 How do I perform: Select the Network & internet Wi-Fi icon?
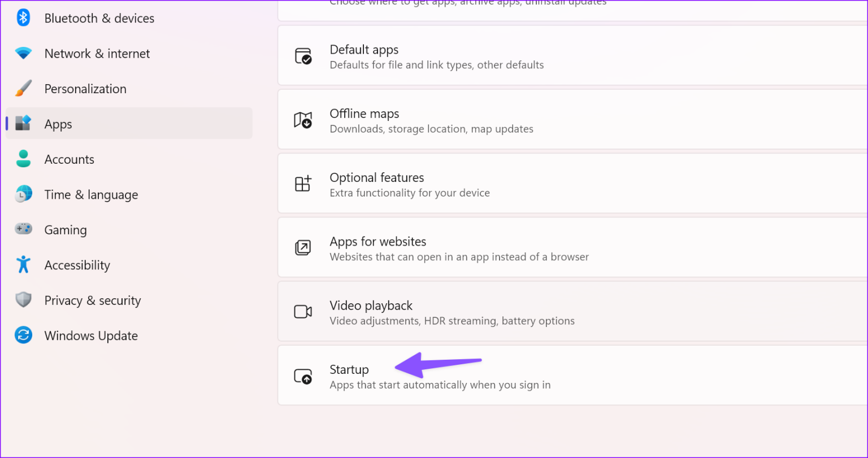pos(23,53)
